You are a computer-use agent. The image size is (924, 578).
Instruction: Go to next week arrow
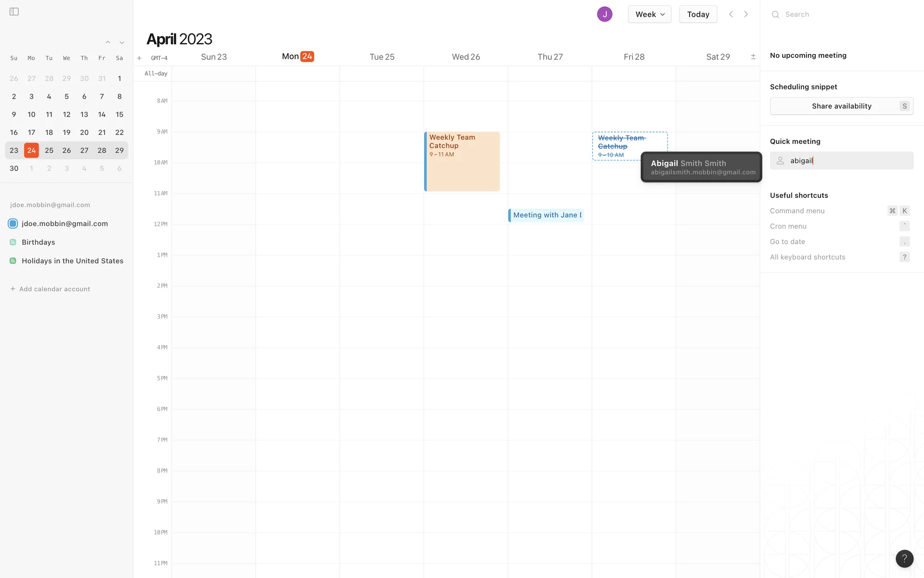(x=746, y=14)
